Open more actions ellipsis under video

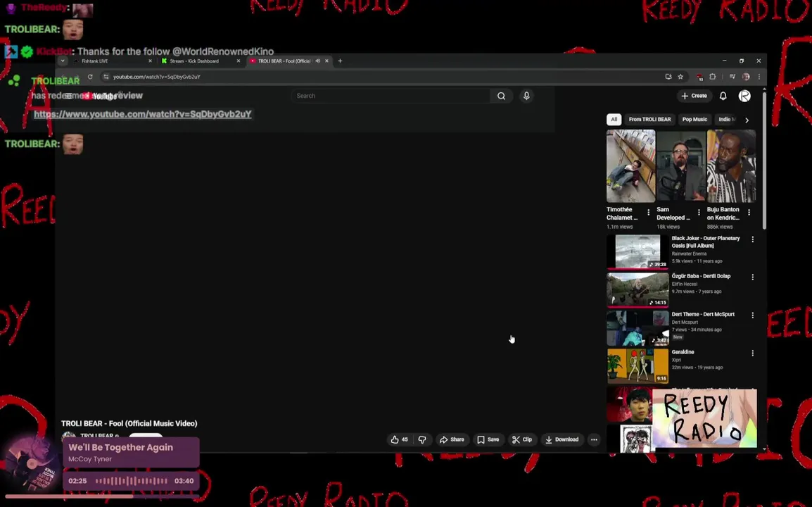click(x=594, y=439)
